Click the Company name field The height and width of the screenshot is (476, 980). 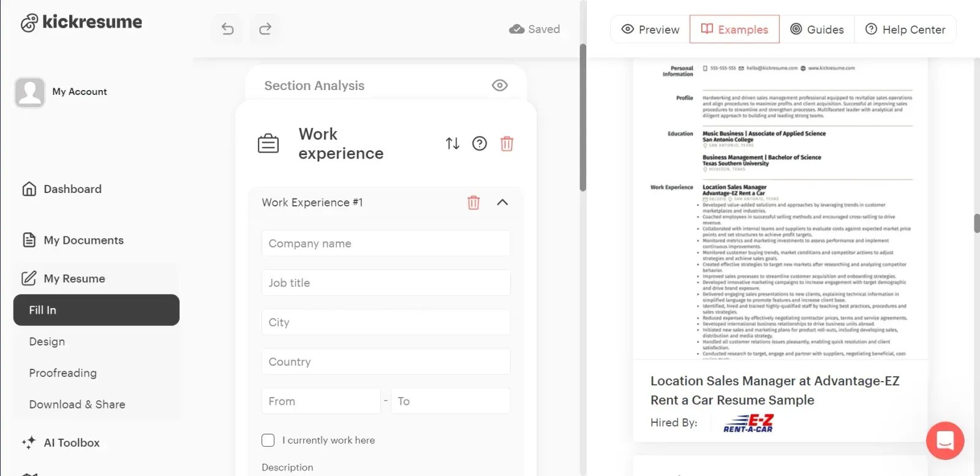386,243
